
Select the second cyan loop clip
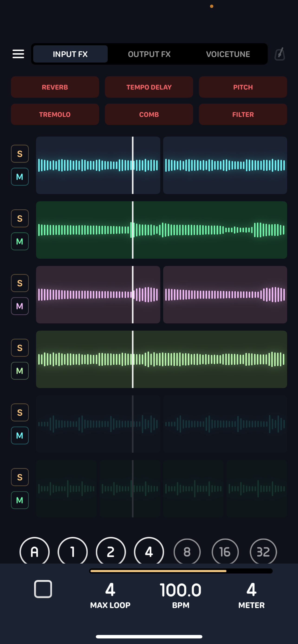225,165
